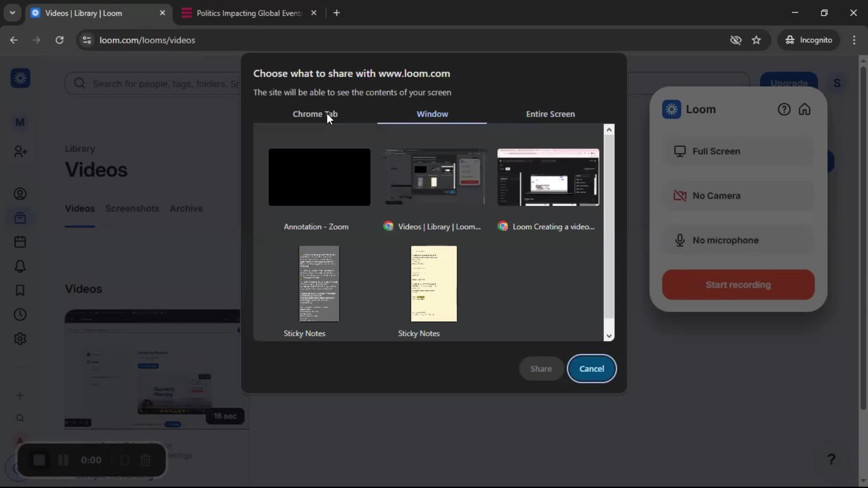868x488 pixels.
Task: Delete the recording using the trash icon
Action: [145, 460]
